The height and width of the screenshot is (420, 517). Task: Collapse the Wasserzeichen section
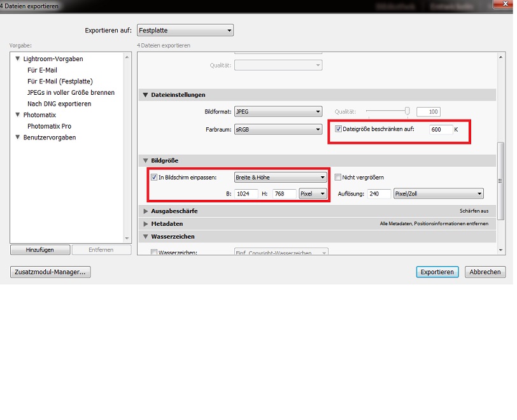(x=145, y=237)
